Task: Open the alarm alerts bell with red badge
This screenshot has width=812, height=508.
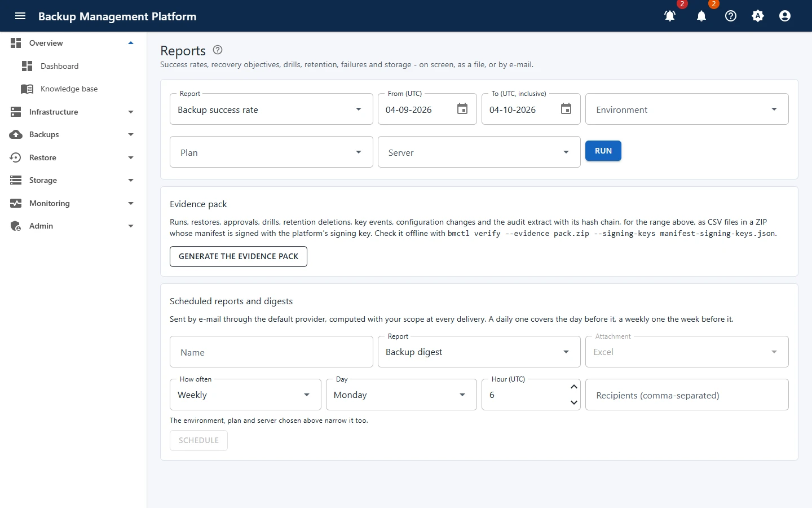Action: click(670, 16)
